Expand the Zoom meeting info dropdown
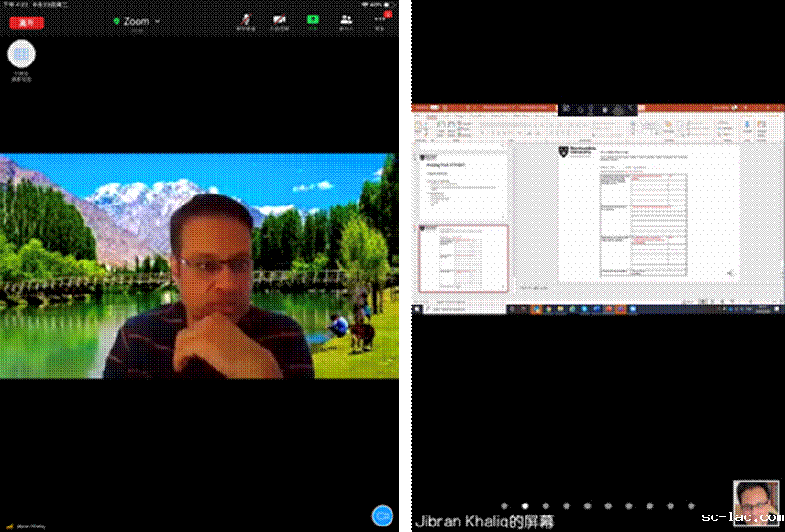 [x=157, y=21]
